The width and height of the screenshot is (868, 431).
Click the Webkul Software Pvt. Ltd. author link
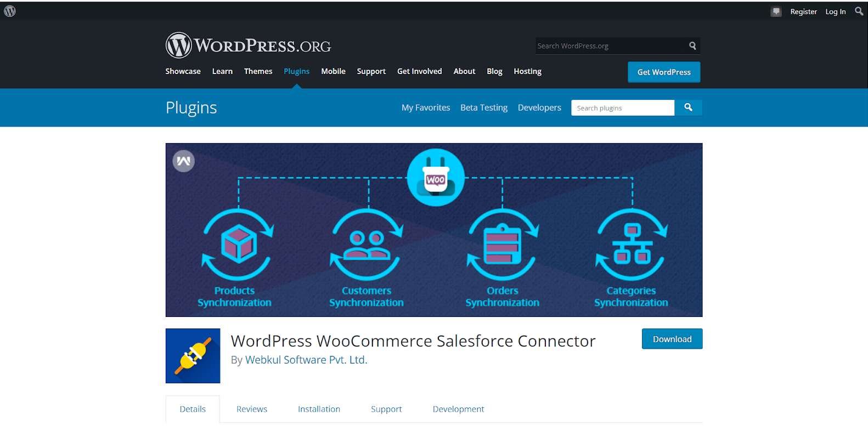click(x=306, y=360)
